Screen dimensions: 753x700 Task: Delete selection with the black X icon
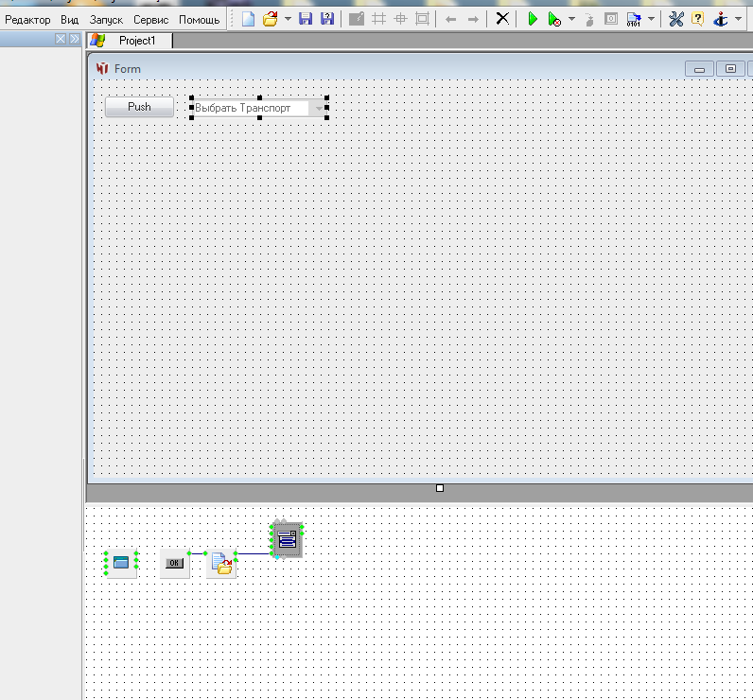[502, 19]
